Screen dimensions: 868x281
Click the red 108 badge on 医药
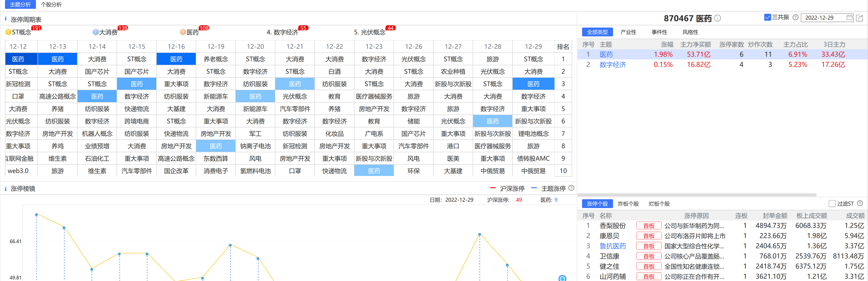[x=204, y=28]
